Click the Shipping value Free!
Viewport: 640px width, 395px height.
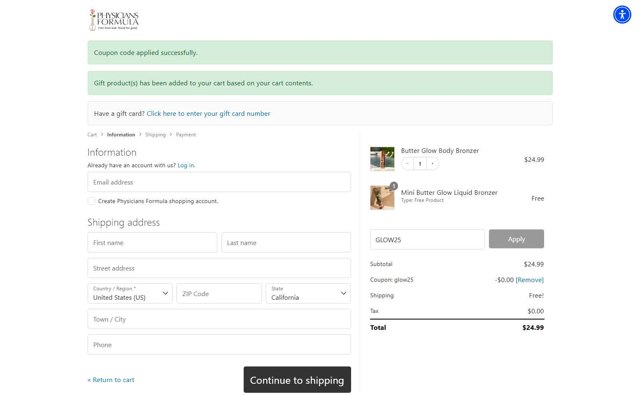[536, 295]
